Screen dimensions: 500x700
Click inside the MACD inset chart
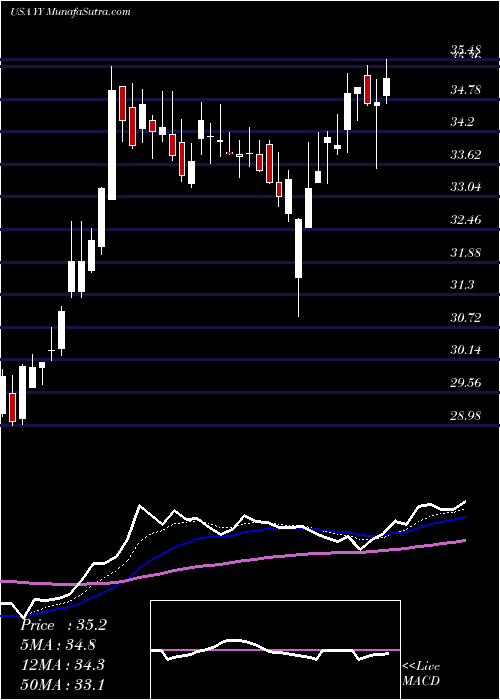275,650
